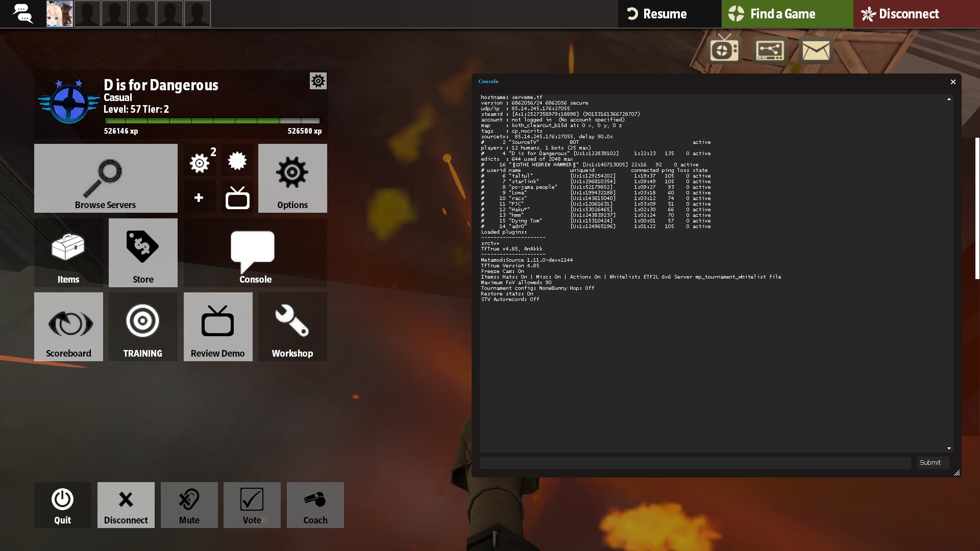The width and height of the screenshot is (980, 551).
Task: Click the console line "hostname: serveme.tf"
Action: 511,97
